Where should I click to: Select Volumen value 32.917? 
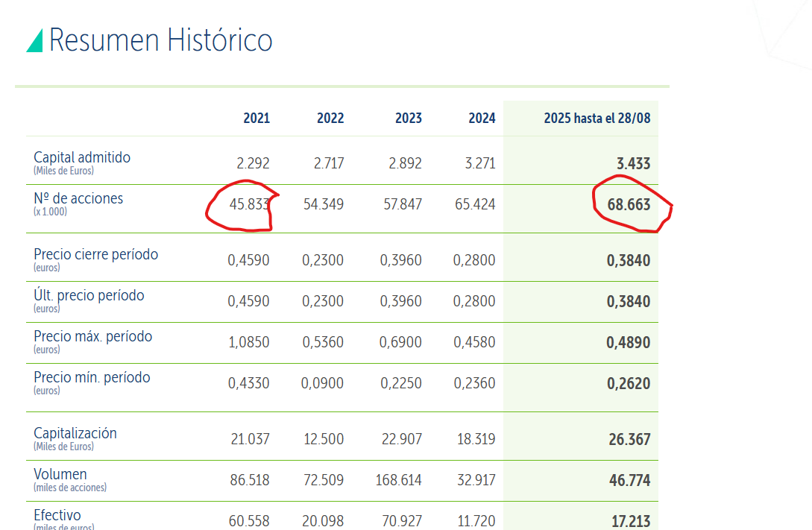476,479
